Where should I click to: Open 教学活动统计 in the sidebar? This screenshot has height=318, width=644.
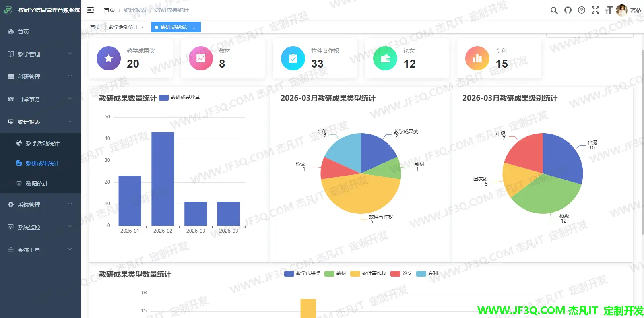40,143
